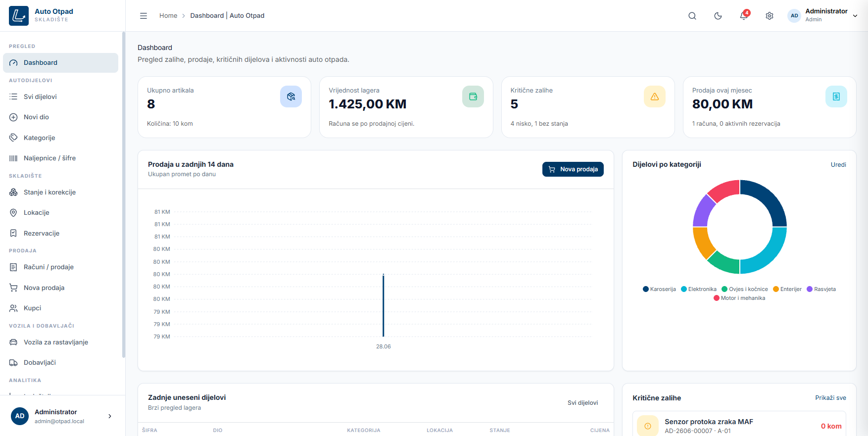This screenshot has width=868, height=436.
Task: Open Dashboard in sidebar
Action: 60,63
